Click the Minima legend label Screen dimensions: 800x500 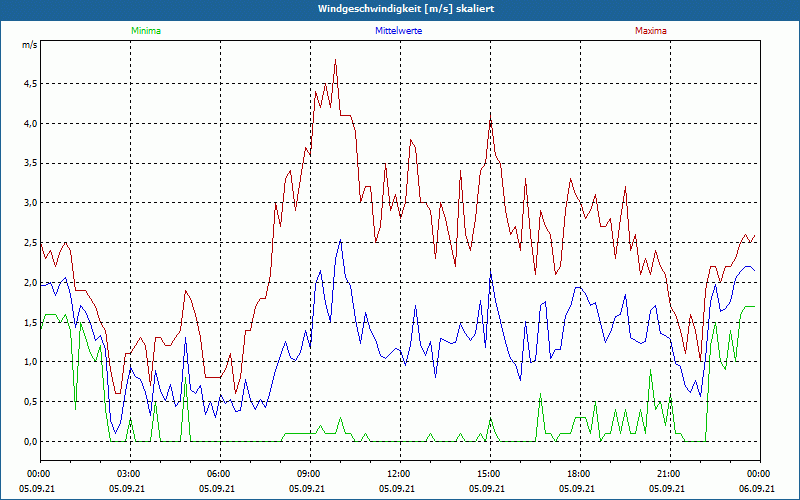pos(145,31)
